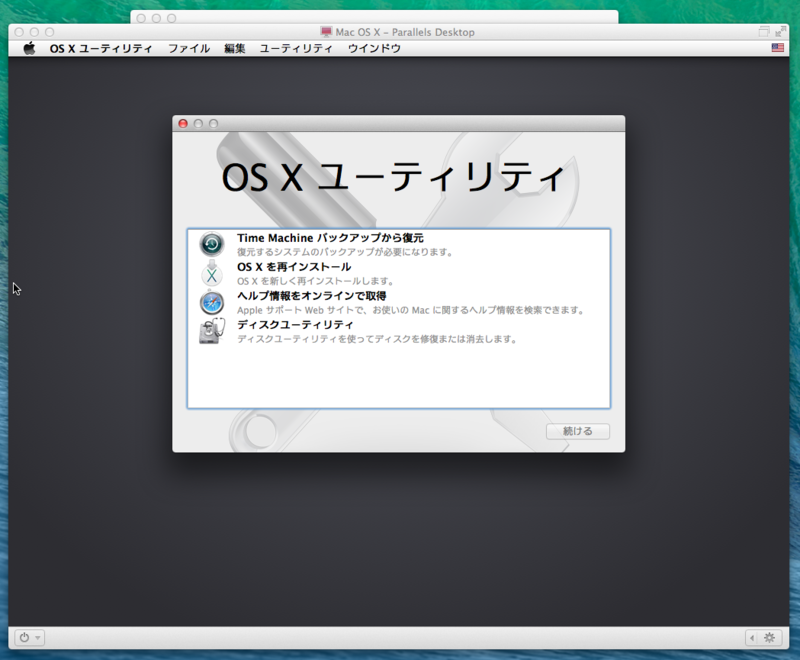Click the power icon in Parallels status bar
Screen dimensions: 800x660
click(26, 637)
